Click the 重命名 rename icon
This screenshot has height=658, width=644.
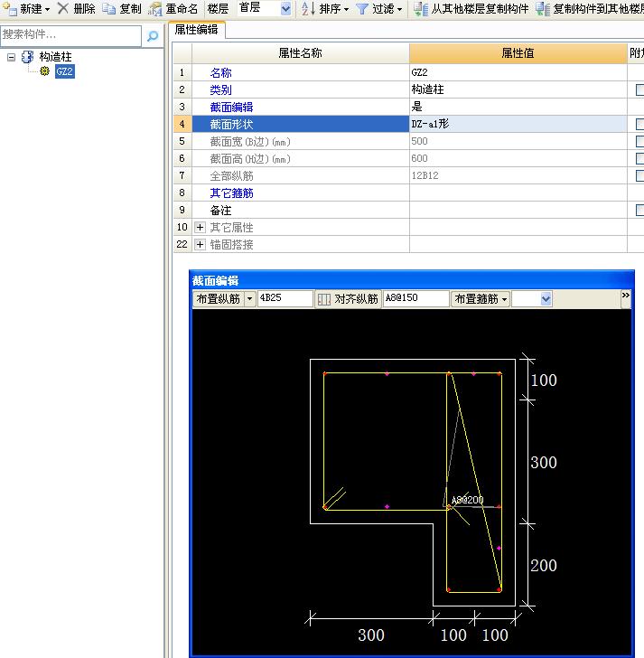155,9
